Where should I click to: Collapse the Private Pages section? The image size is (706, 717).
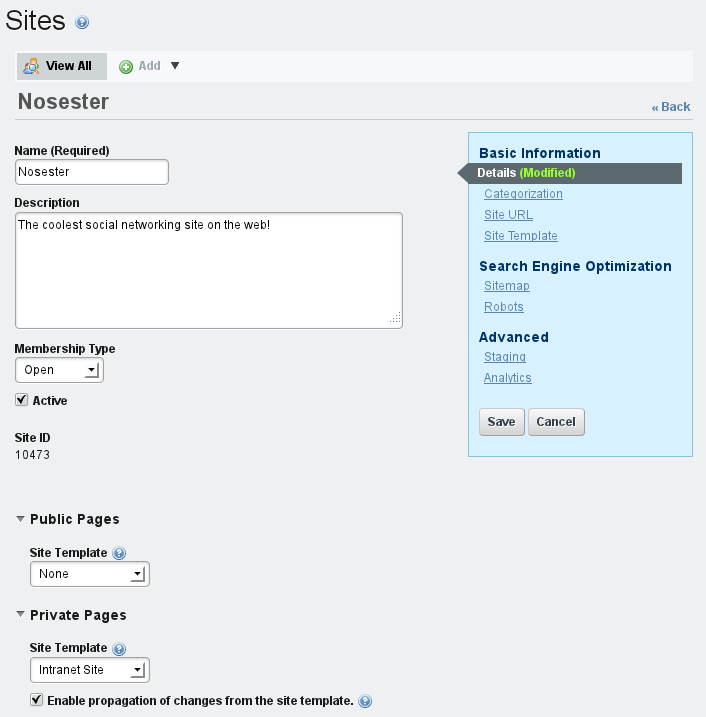click(x=20, y=614)
